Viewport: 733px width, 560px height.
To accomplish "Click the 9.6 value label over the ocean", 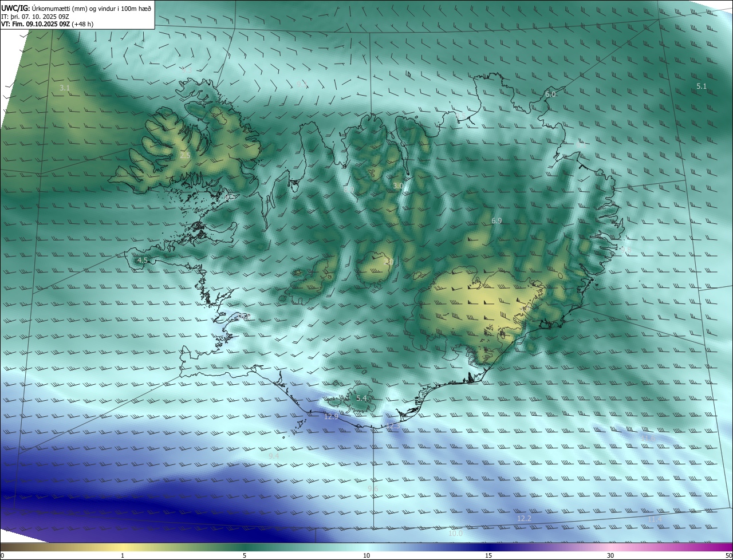I will 373,488.
